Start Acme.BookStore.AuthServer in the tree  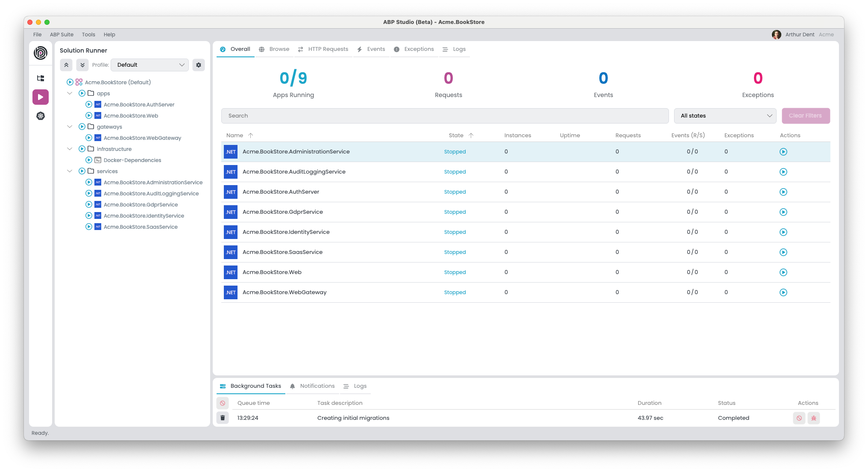(x=89, y=105)
